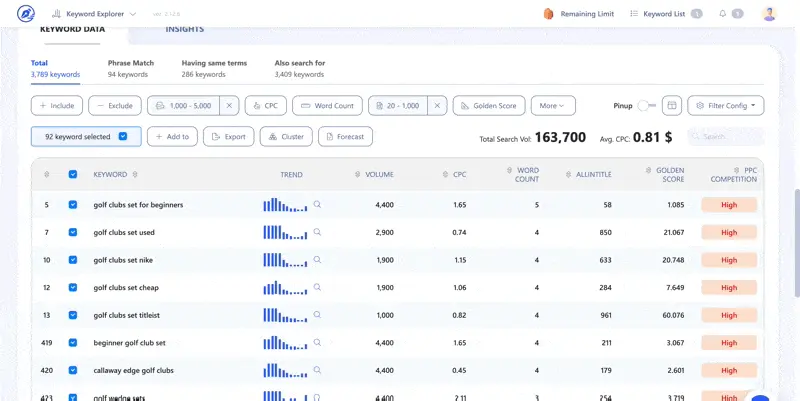Click the page vertical scrollbar
800x401 pixels.
coord(797,243)
